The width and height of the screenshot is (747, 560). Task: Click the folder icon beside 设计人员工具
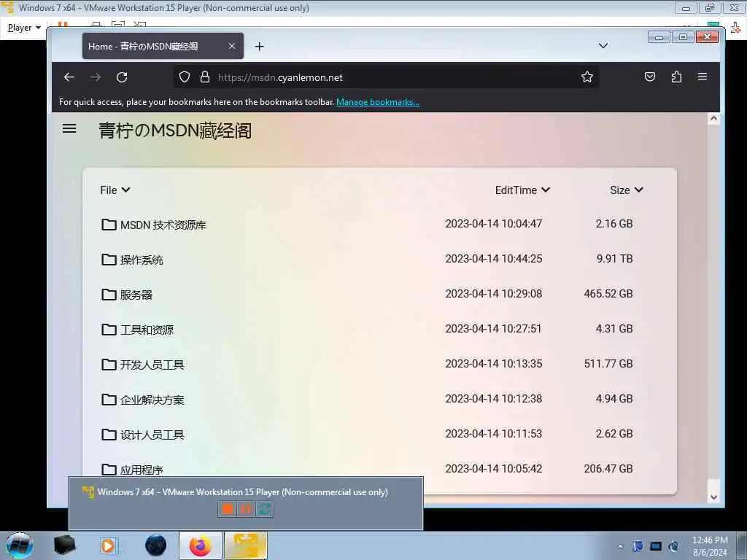tap(109, 435)
